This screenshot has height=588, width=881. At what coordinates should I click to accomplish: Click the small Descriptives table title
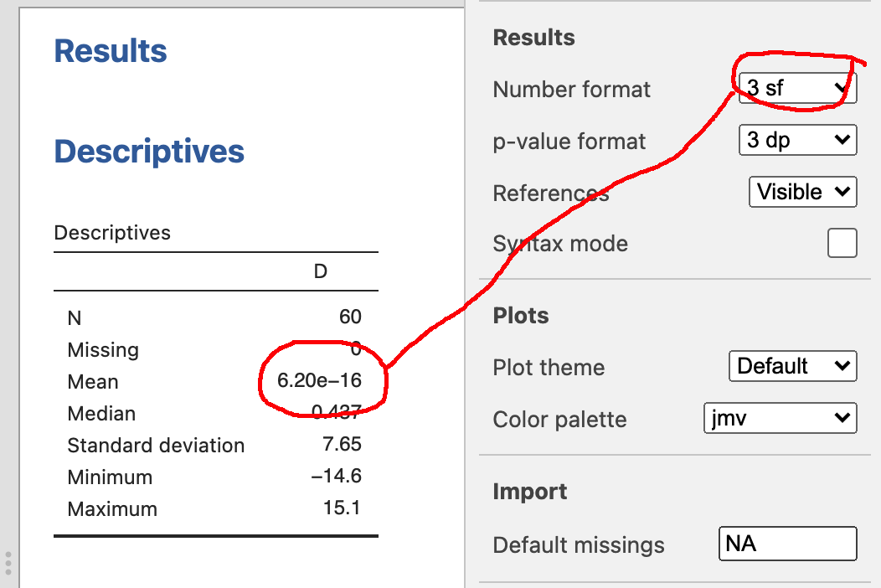tap(112, 233)
